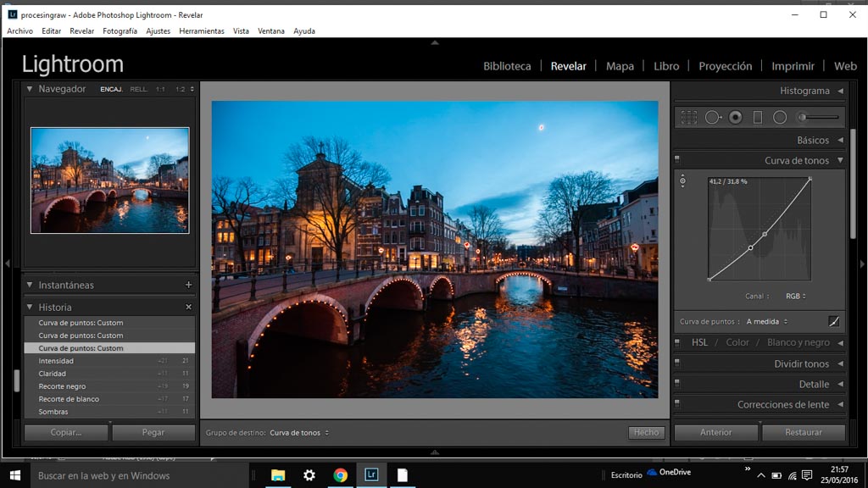Select the Intensidad history step
The image size is (868, 488).
[x=57, y=361]
